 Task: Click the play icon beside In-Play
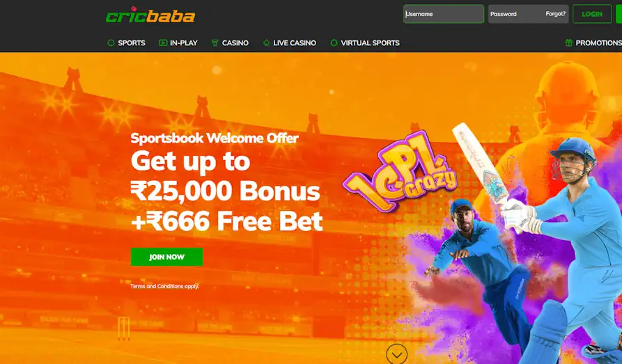163,43
